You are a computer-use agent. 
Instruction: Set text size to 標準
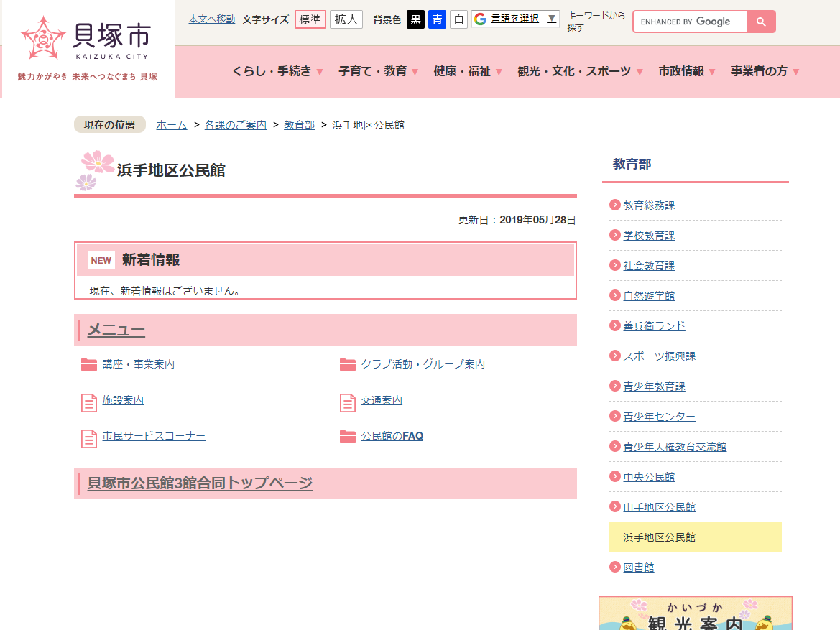(x=310, y=19)
